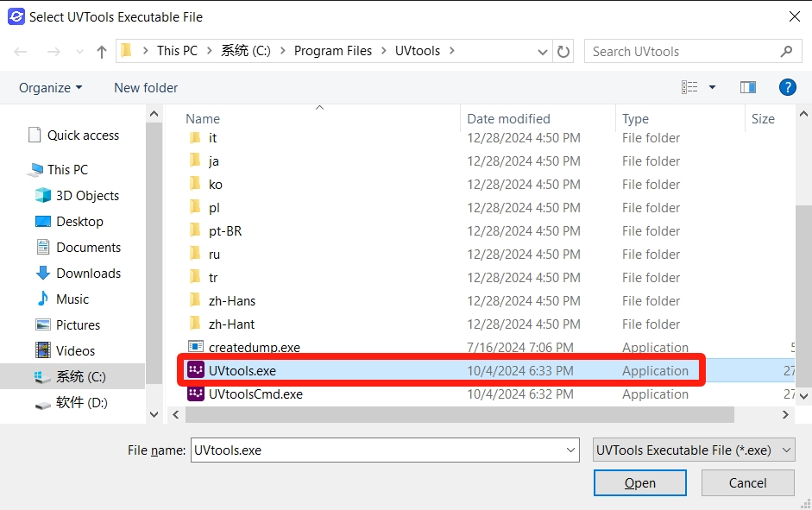Click the createdump.exe file icon
812x510 pixels.
[x=195, y=348]
